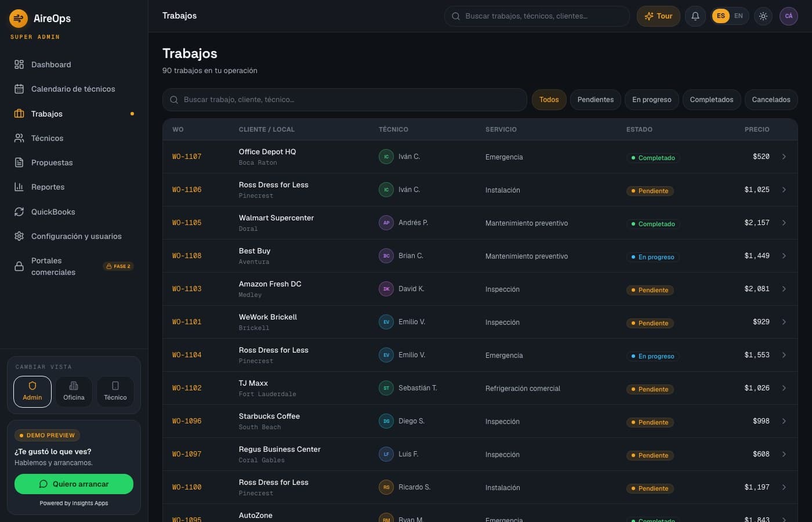The image size is (812, 522).
Task: Click the Calendario de técnicos calendar icon
Action: click(19, 89)
